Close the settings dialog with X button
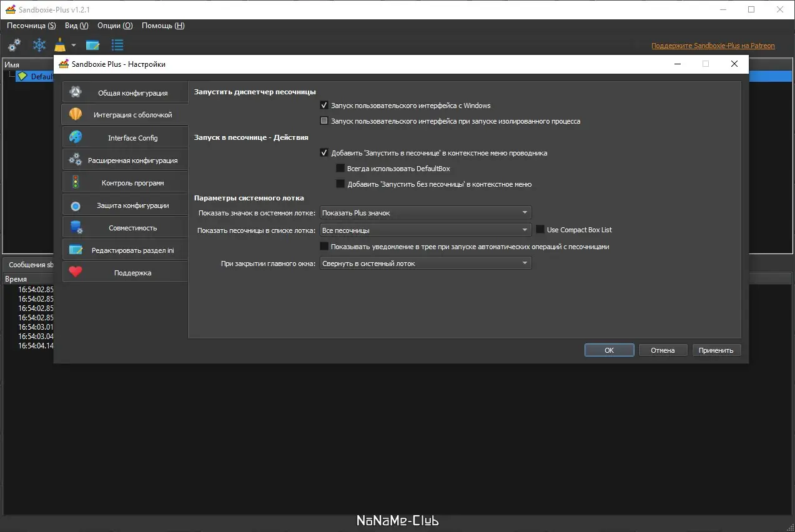 pyautogui.click(x=734, y=64)
